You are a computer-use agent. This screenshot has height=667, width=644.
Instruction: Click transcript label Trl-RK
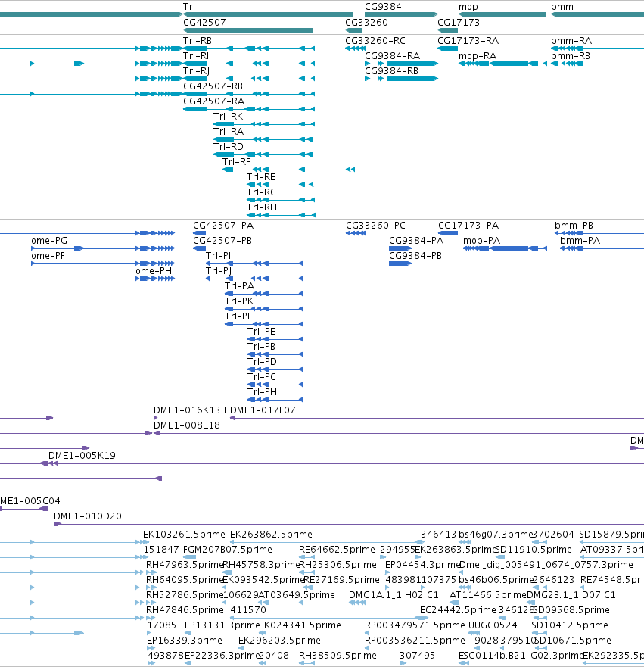tap(229, 117)
